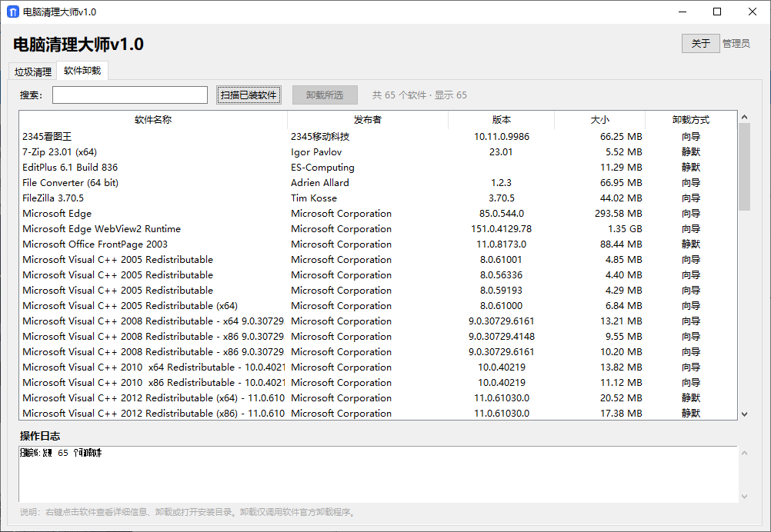Click size 11.12 MB

621,383
